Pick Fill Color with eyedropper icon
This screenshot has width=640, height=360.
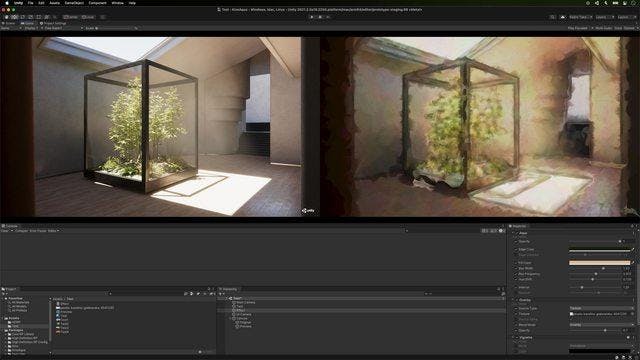click(x=633, y=263)
